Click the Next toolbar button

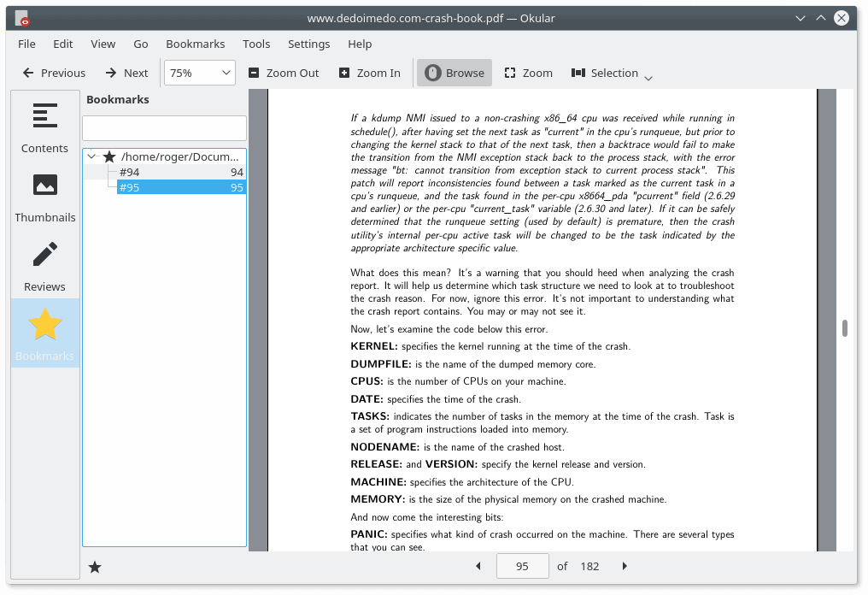pyautogui.click(x=126, y=73)
